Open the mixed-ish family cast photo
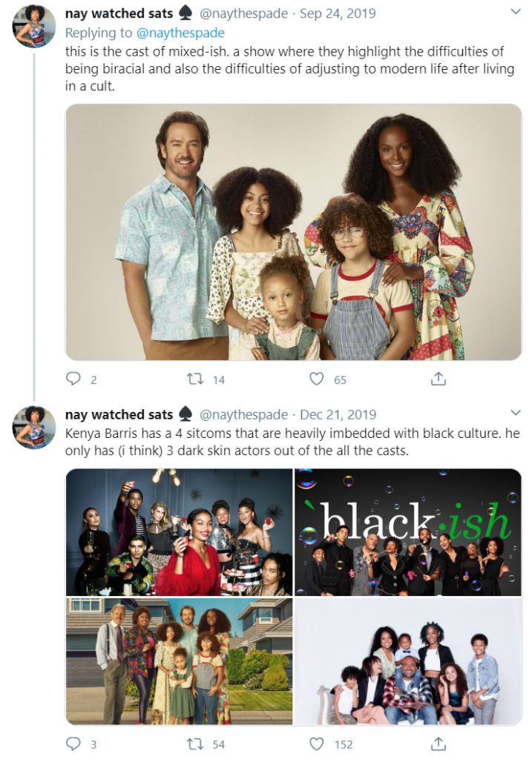 [x=294, y=232]
